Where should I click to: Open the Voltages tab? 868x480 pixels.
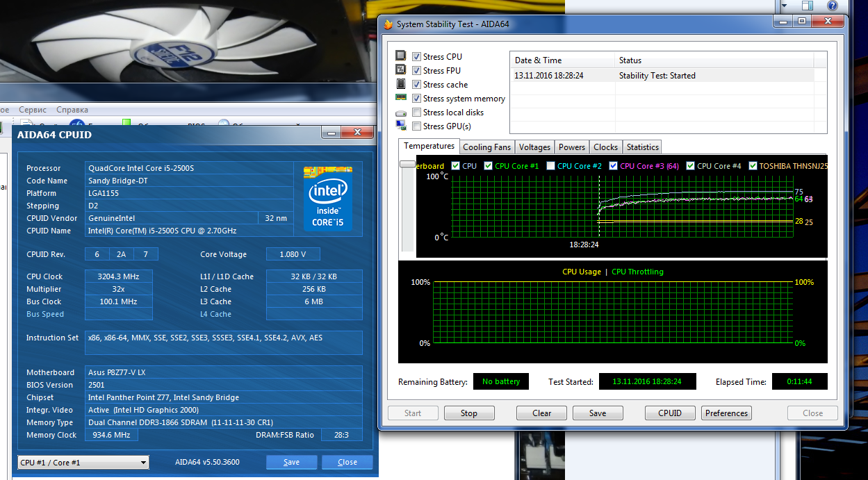[x=534, y=147]
